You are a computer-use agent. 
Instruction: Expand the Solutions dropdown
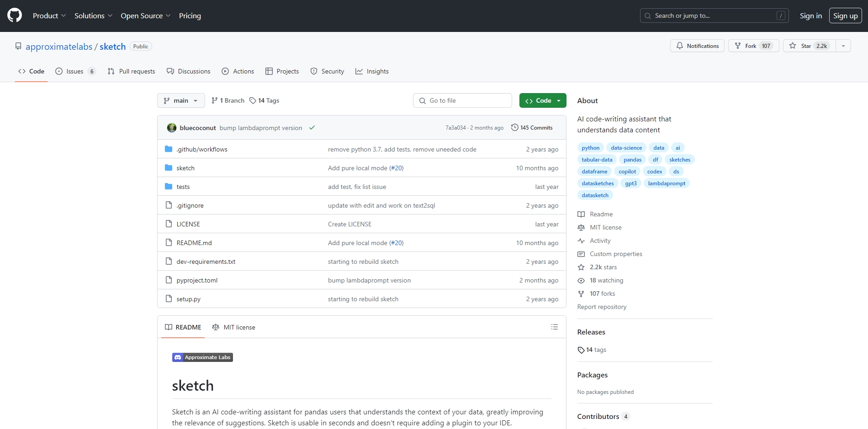pos(93,16)
